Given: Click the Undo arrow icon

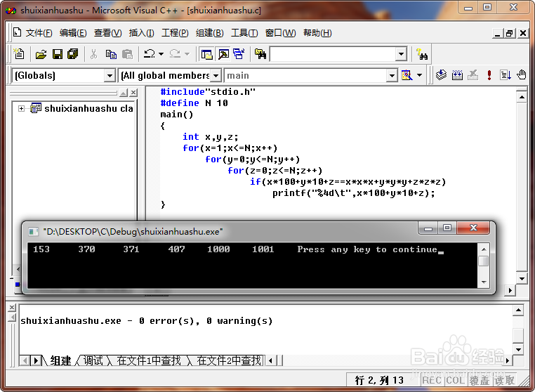Looking at the screenshot, I should (x=149, y=54).
